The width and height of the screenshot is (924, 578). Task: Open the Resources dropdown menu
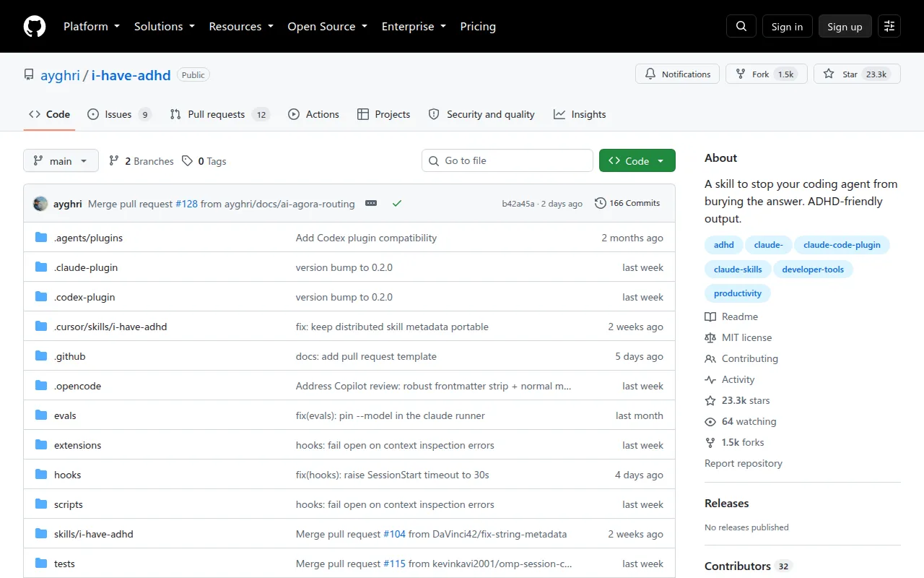point(241,27)
